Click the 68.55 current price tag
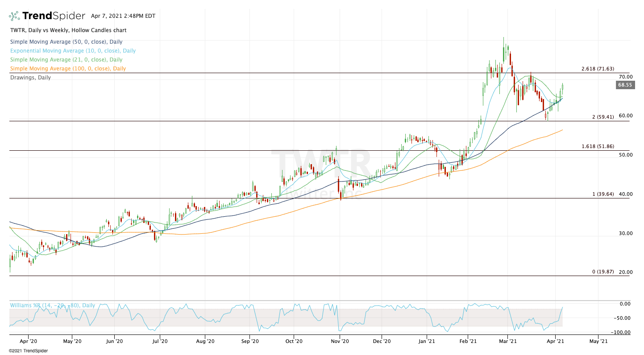The height and width of the screenshot is (355, 644). pos(624,85)
